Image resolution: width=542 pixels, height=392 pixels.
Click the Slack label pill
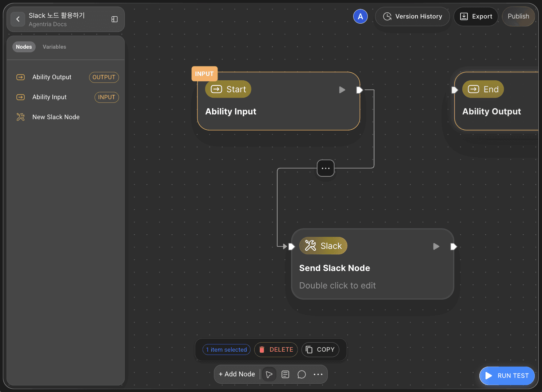point(323,246)
